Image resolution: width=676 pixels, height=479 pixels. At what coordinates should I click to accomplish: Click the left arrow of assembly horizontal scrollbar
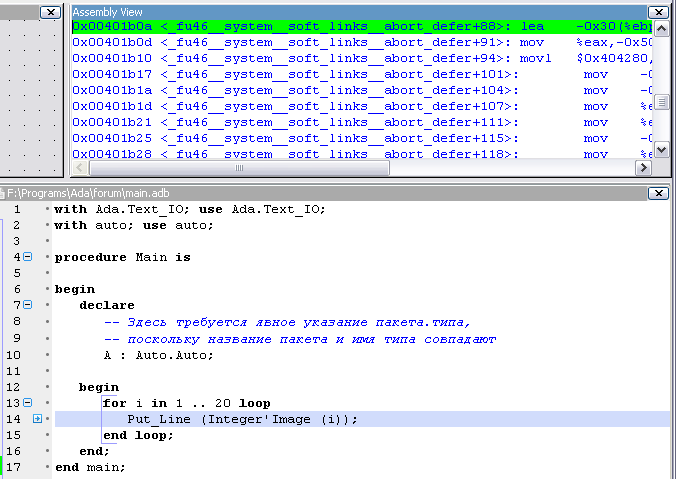(78, 169)
